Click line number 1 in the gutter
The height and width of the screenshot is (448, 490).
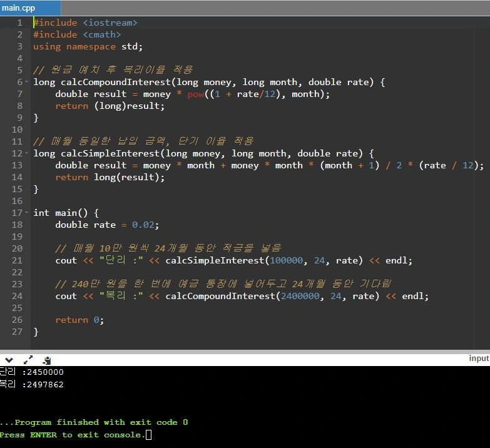pyautogui.click(x=19, y=23)
